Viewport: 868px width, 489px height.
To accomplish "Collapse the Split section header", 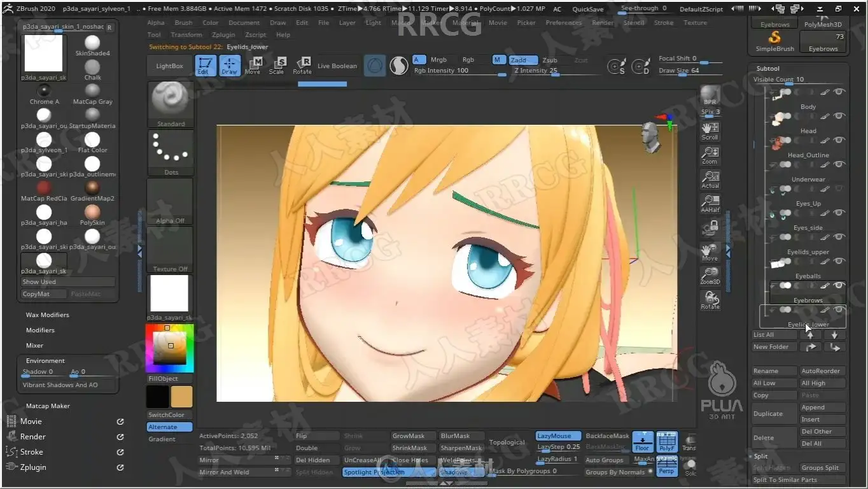I will click(x=761, y=456).
